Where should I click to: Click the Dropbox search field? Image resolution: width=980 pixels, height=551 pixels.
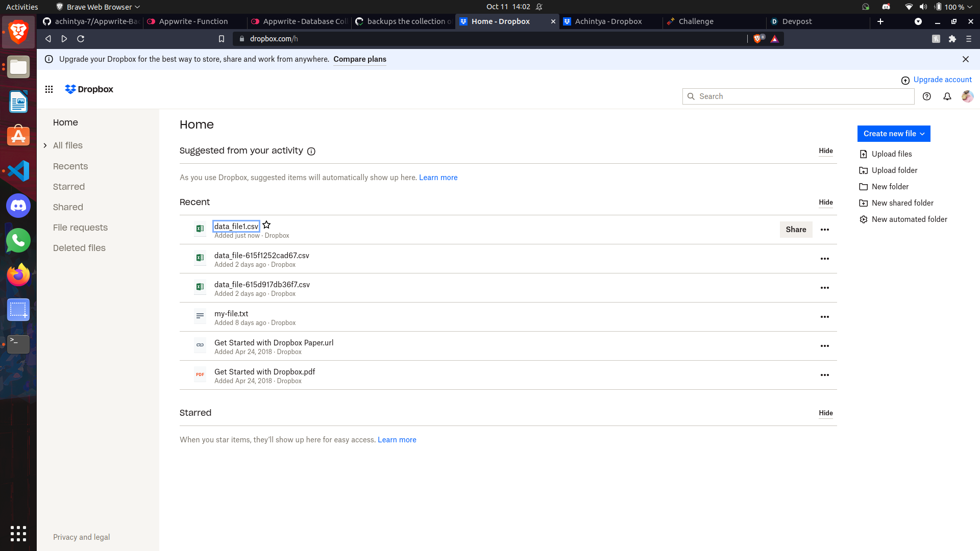(x=799, y=96)
